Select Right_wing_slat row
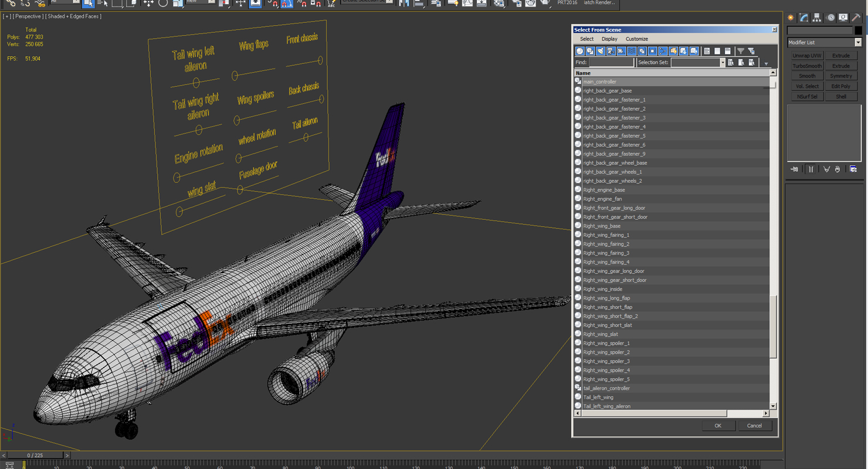The image size is (868, 469). [x=672, y=334]
